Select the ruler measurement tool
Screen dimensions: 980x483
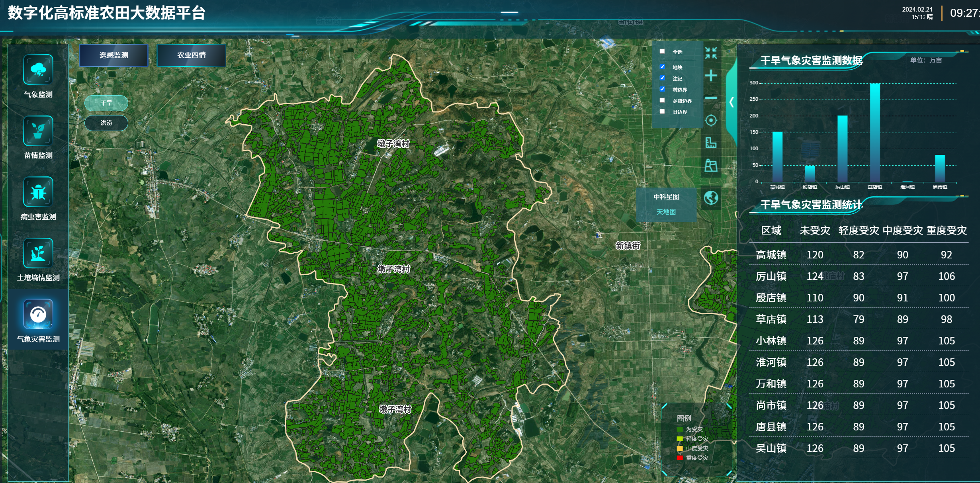pos(711,143)
